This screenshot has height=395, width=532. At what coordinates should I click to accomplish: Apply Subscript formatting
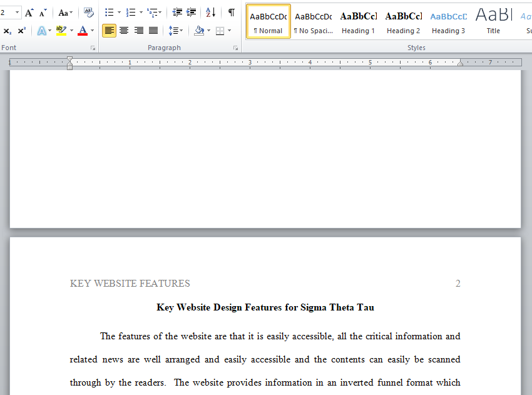pos(8,31)
